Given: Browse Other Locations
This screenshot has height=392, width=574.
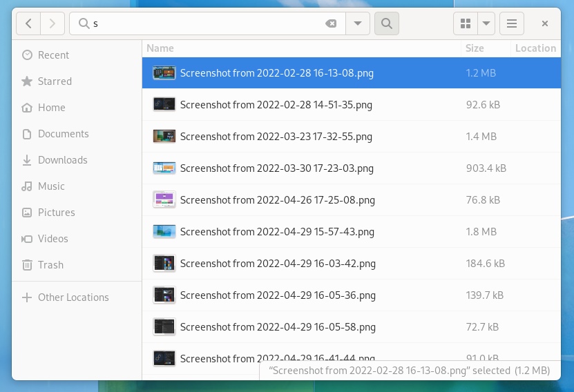Looking at the screenshot, I should pos(73,297).
